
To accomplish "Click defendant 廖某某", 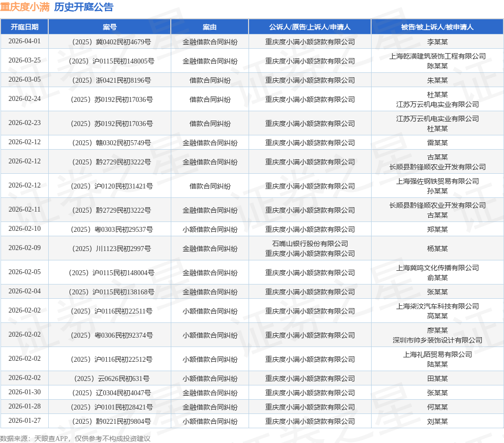I will click(437, 330).
